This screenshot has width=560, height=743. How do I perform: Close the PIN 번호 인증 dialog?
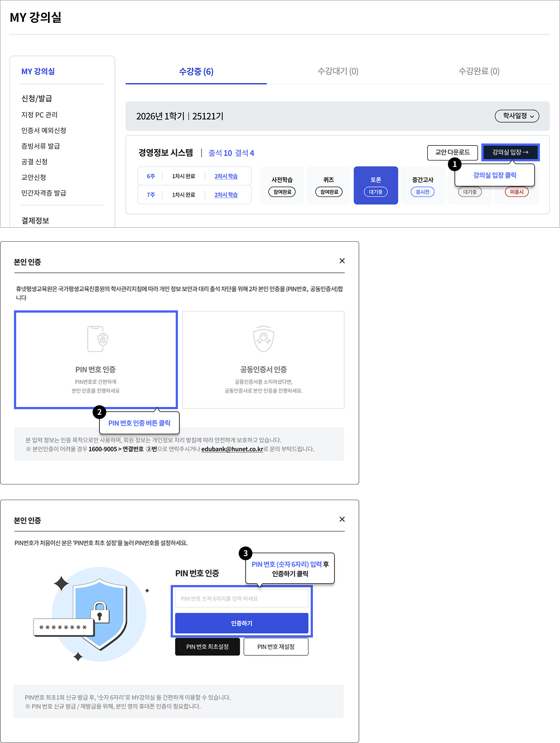coord(342,519)
